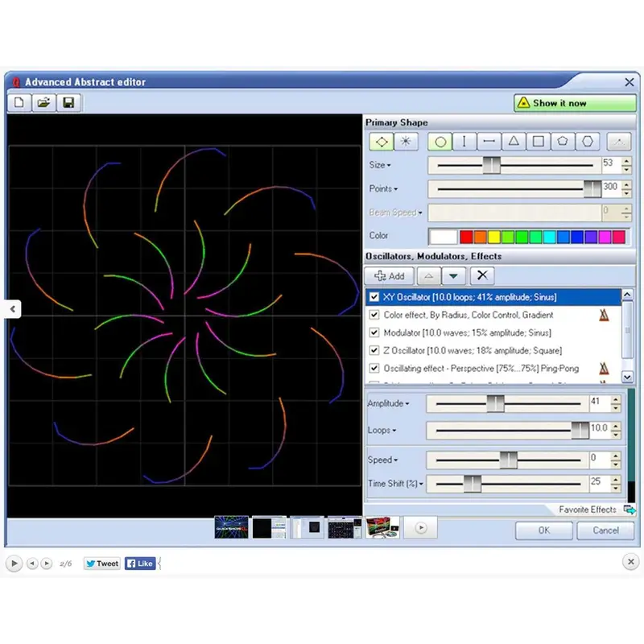Select the triangle primary shape
The width and height of the screenshot is (644, 644).
(x=514, y=141)
